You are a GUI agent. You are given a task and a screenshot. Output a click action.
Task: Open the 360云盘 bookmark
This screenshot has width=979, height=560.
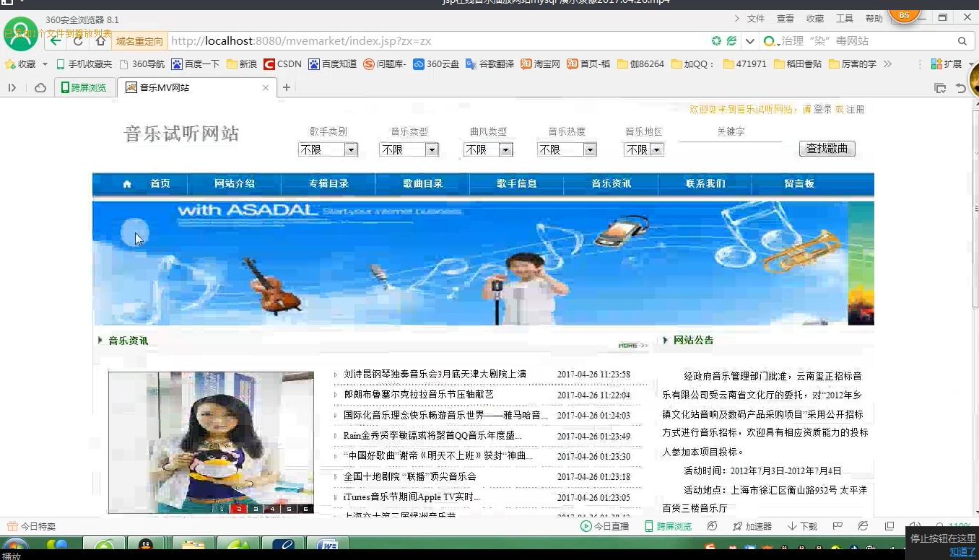[x=436, y=64]
